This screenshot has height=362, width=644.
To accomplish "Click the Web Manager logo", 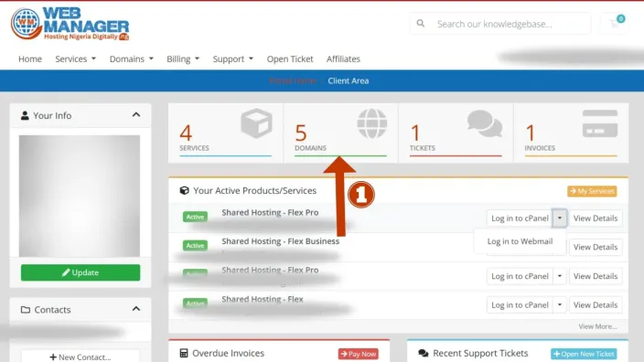I will (x=70, y=24).
